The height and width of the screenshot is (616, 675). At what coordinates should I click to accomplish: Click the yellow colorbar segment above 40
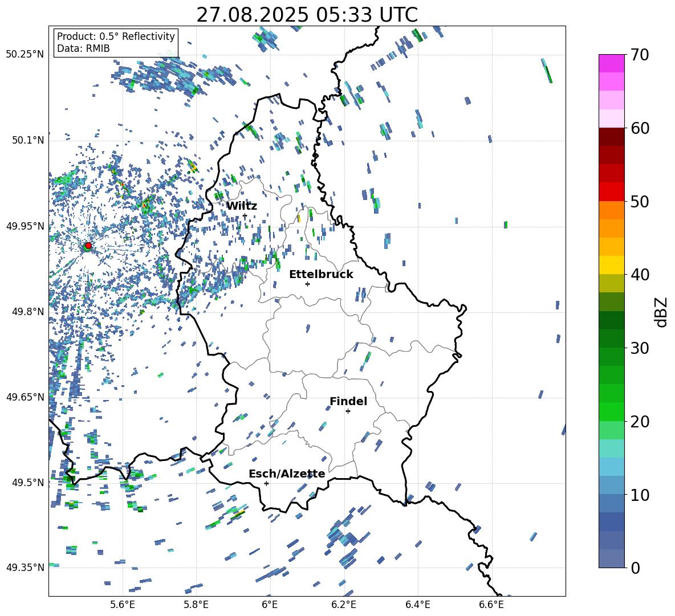pyautogui.click(x=611, y=265)
